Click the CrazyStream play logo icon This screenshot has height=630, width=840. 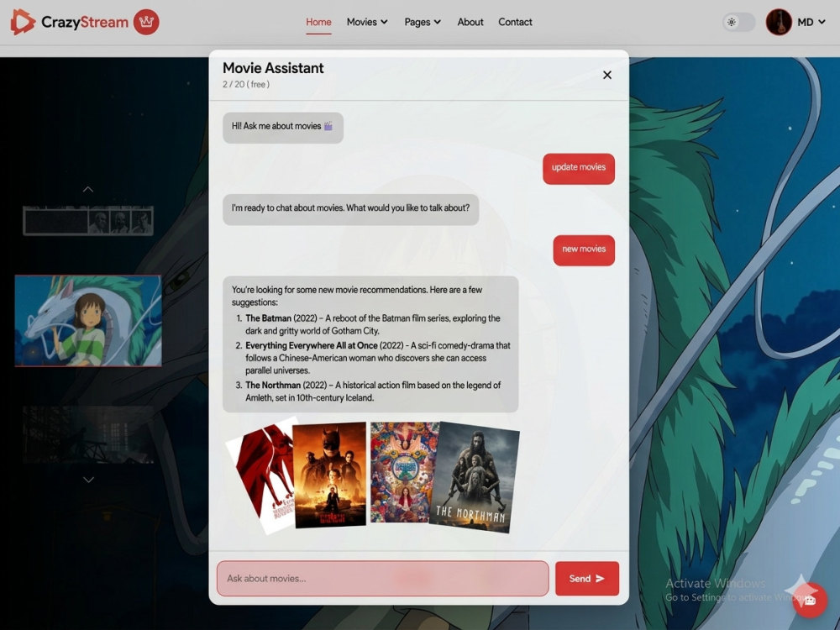pos(23,22)
